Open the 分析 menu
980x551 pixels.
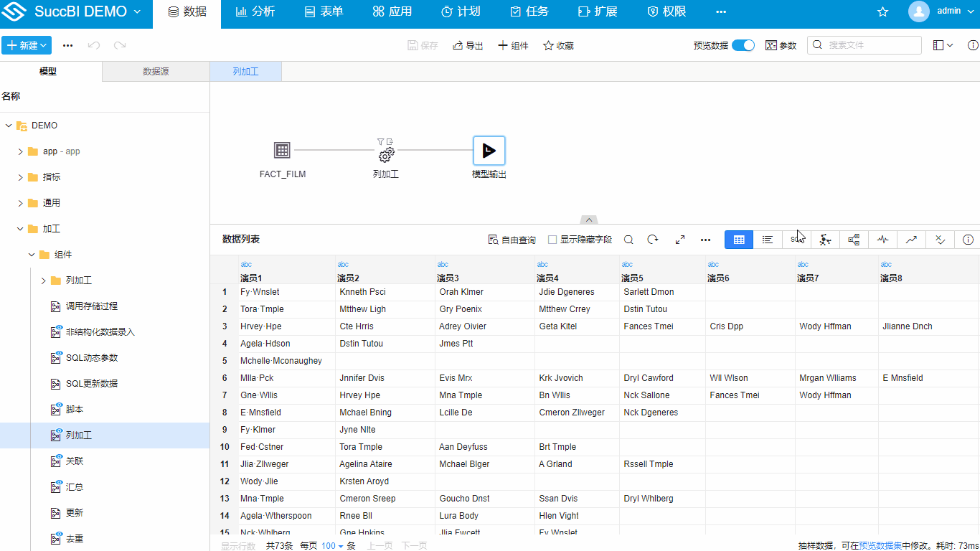(255, 11)
